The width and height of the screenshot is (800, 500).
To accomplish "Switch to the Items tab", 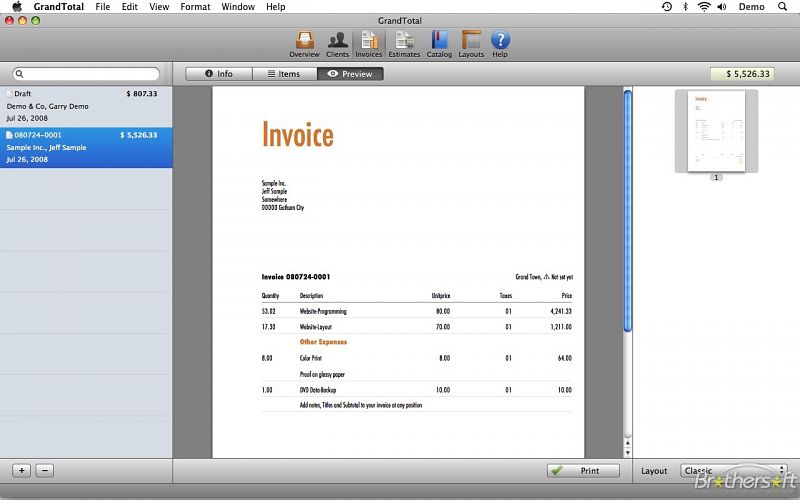I will 284,74.
